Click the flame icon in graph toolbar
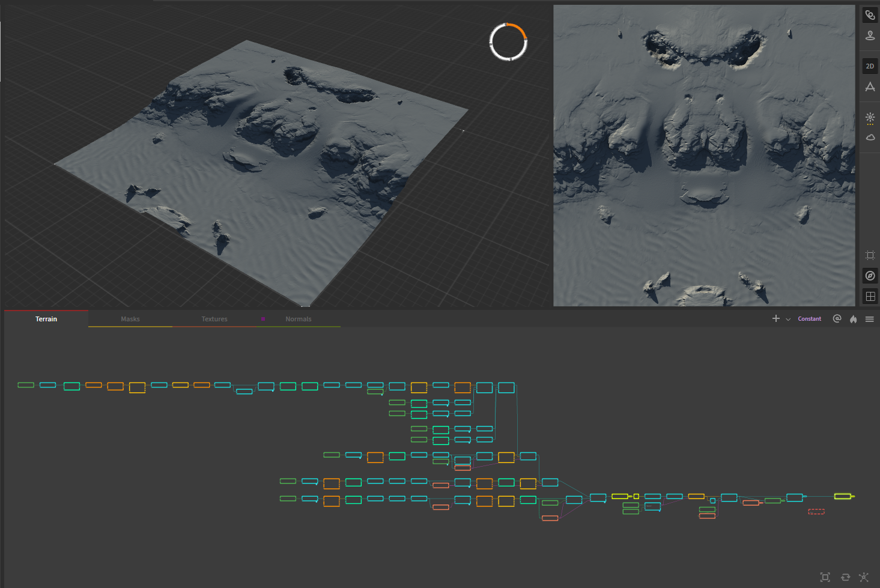 (854, 319)
